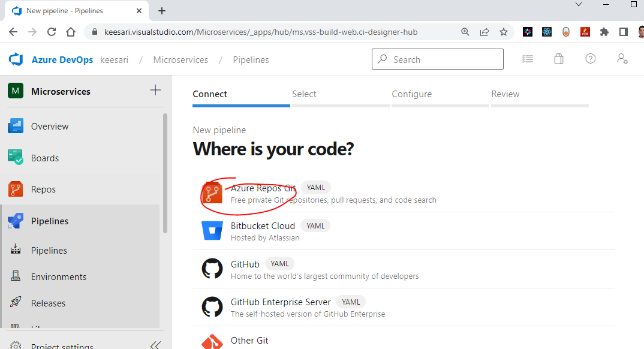Open the Overview sidebar icon

click(16, 126)
